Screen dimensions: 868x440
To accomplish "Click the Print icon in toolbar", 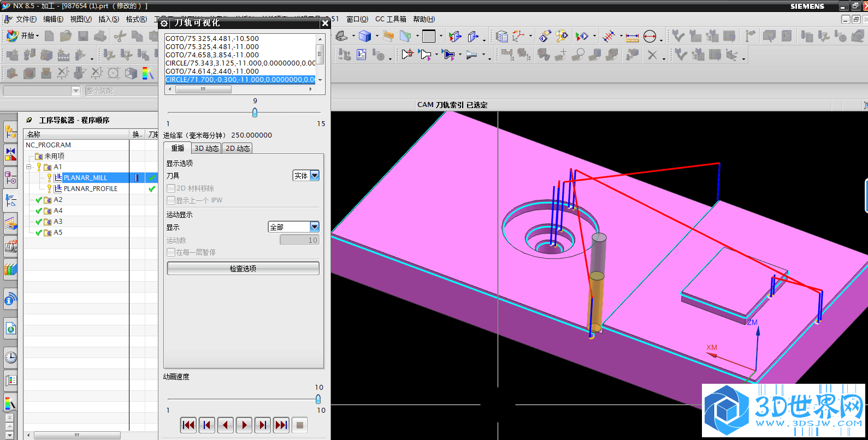I will point(100,36).
